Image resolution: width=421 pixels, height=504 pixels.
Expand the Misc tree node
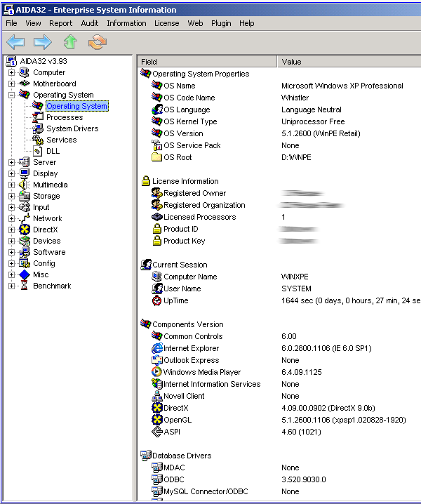coord(11,275)
